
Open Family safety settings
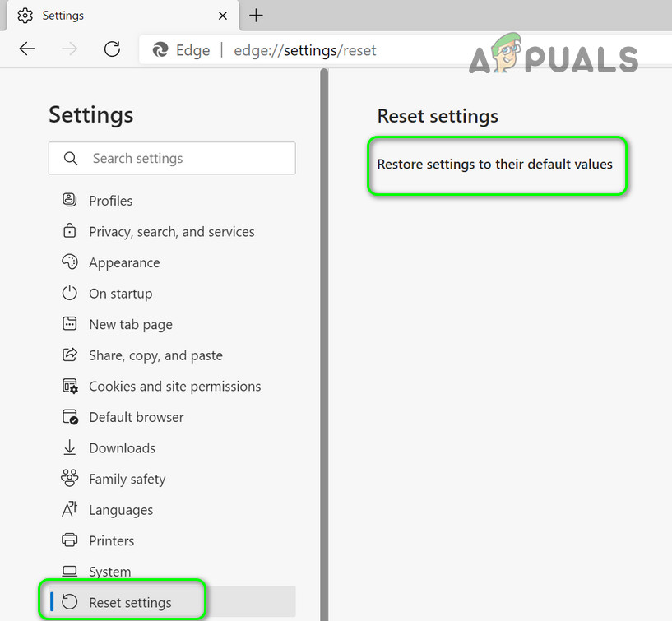point(114,479)
